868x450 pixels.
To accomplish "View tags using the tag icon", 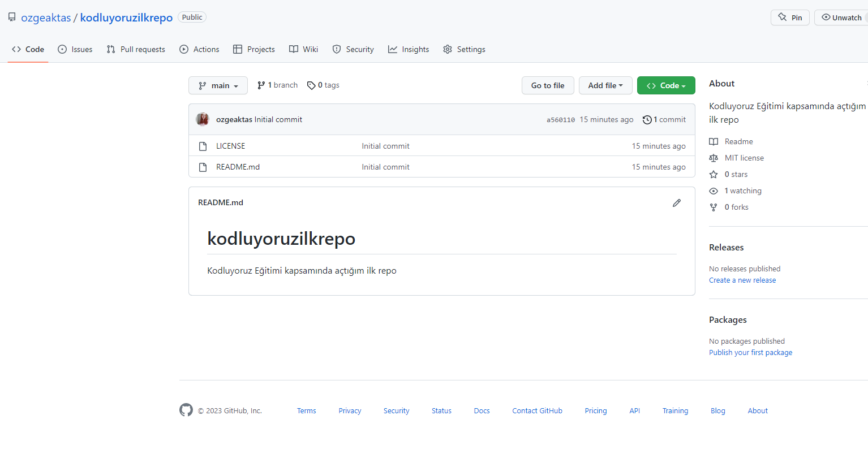I will tap(311, 85).
